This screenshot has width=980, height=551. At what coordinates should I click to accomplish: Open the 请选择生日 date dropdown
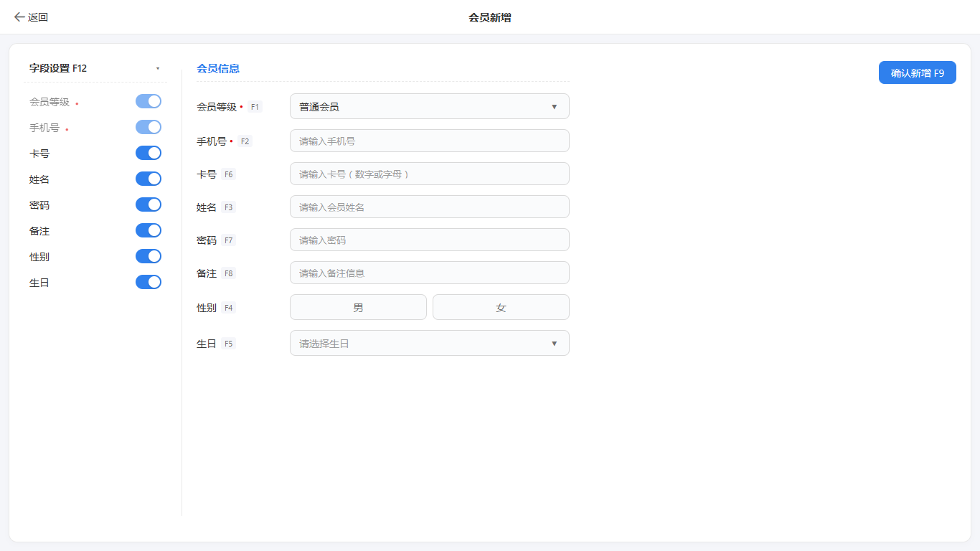(430, 343)
